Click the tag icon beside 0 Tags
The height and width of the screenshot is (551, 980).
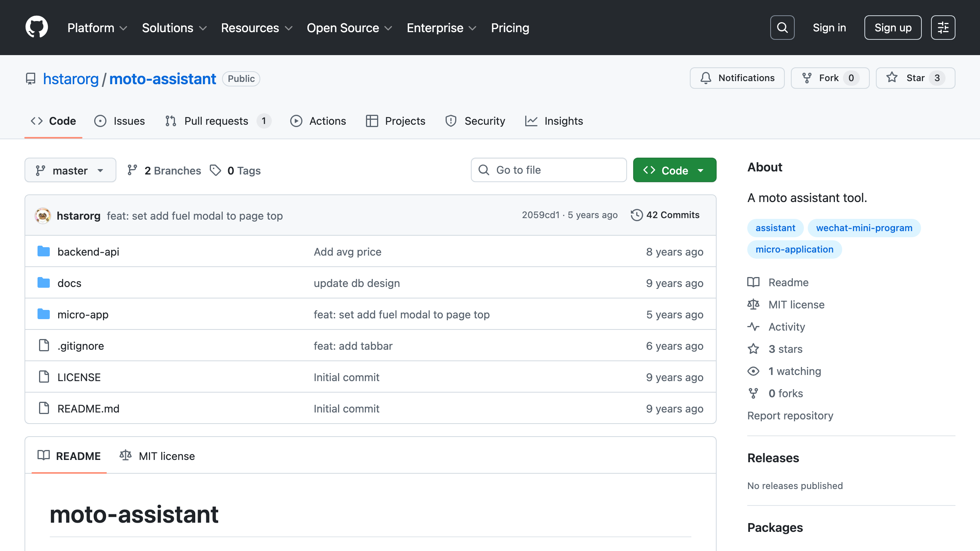[216, 170]
